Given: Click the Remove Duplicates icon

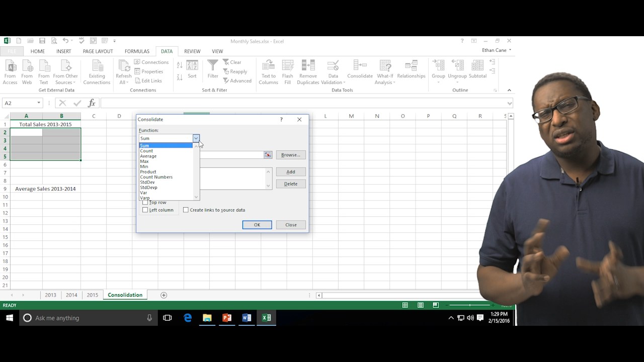Looking at the screenshot, I should [308, 72].
